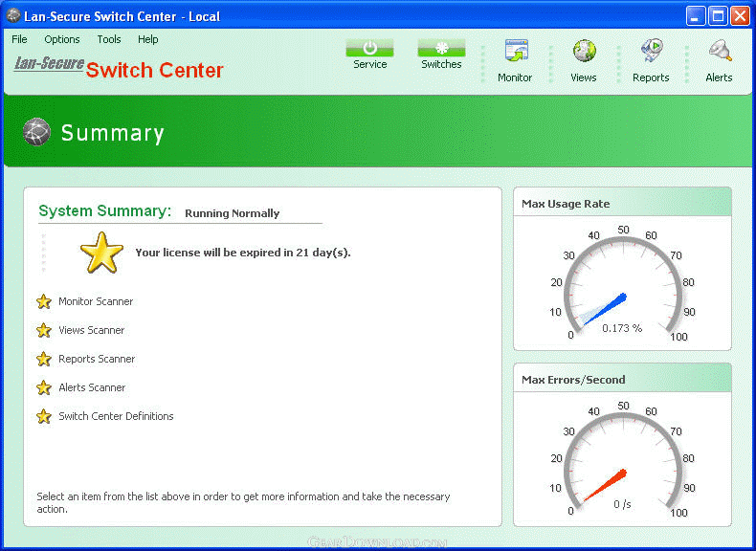Click the 0 /s errors value
756x551 pixels.
point(622,504)
